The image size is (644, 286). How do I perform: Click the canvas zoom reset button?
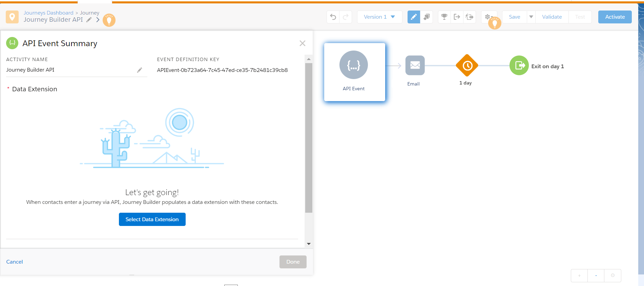612,275
